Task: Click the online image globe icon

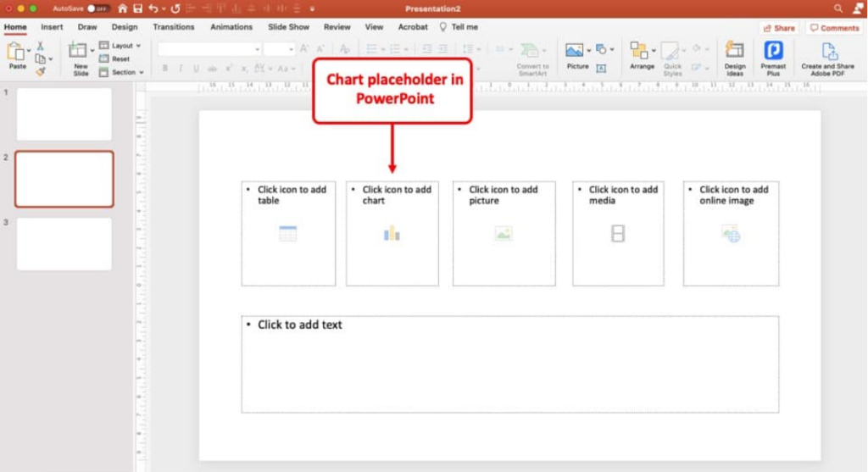Action: 731,233
